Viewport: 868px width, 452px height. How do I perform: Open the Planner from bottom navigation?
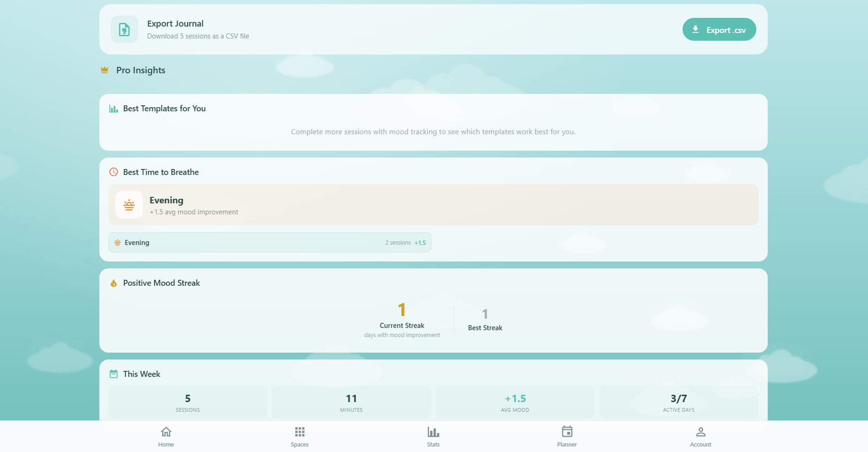point(567,436)
